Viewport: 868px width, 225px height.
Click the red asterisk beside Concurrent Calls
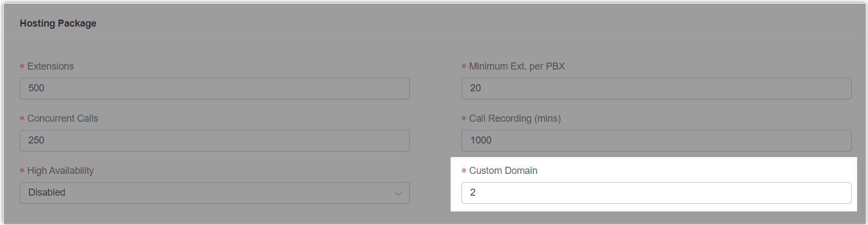click(22, 119)
